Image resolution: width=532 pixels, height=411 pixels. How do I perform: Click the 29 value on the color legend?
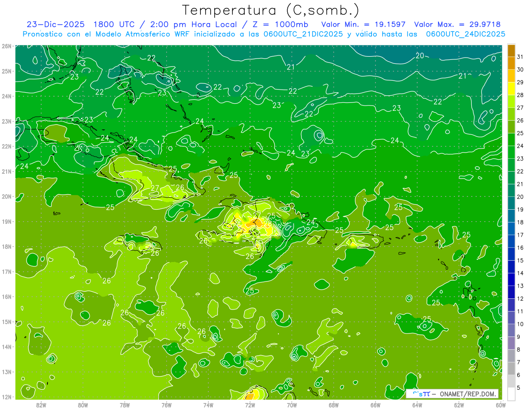[x=520, y=82]
